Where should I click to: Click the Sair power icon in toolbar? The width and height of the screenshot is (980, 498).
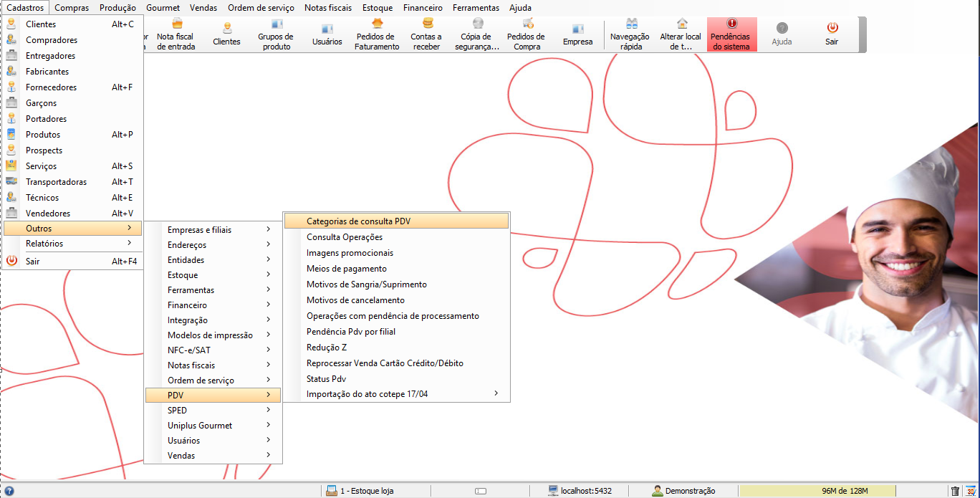[x=832, y=34]
